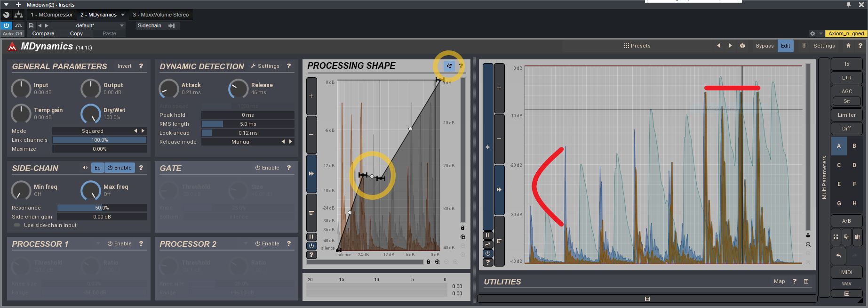Open Processor 2 preset dropdown arrow
This screenshot has height=308, width=868.
[x=246, y=243]
